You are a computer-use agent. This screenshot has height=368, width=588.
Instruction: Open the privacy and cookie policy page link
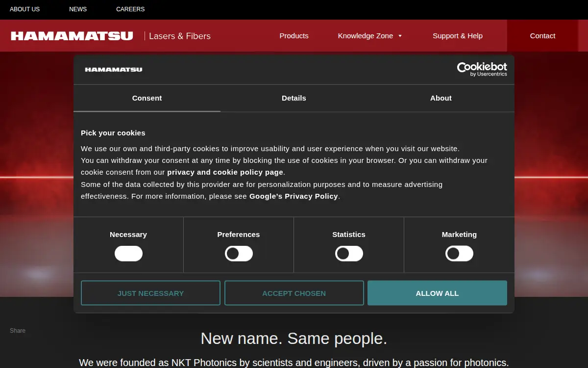click(x=225, y=172)
